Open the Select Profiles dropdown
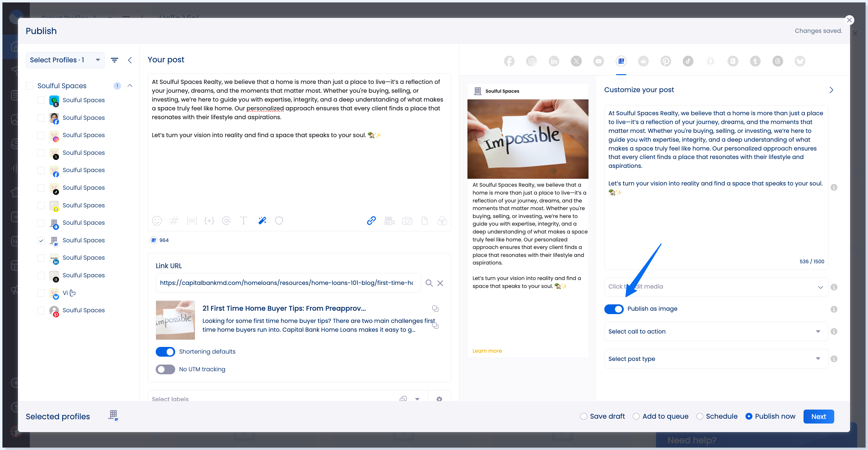 [x=65, y=60]
